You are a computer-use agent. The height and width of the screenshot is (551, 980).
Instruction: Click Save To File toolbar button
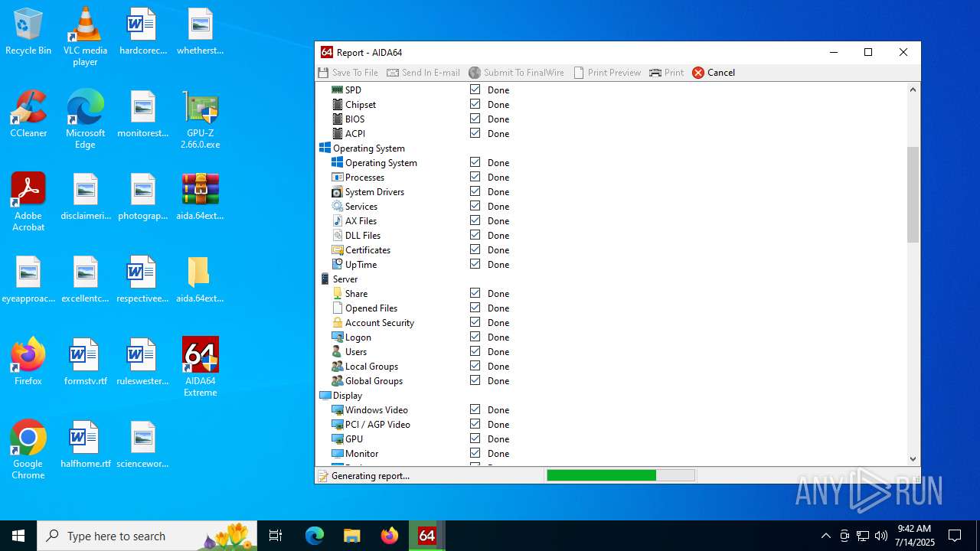348,73
